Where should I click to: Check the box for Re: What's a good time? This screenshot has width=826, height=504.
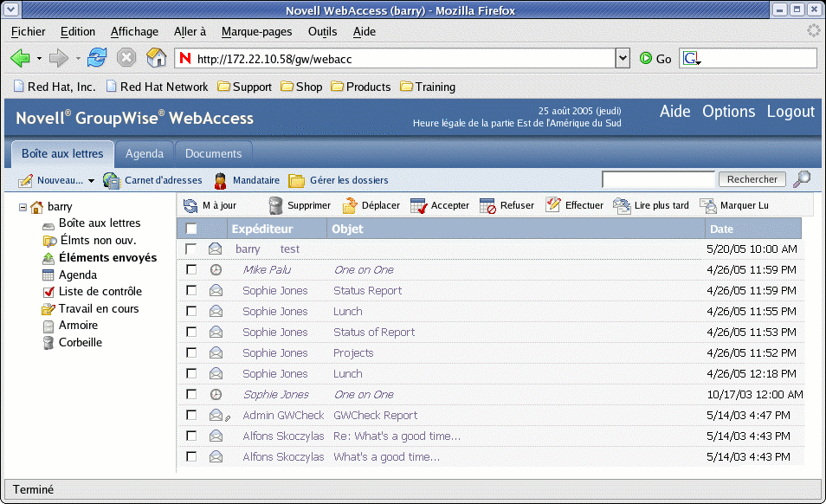pyautogui.click(x=191, y=436)
